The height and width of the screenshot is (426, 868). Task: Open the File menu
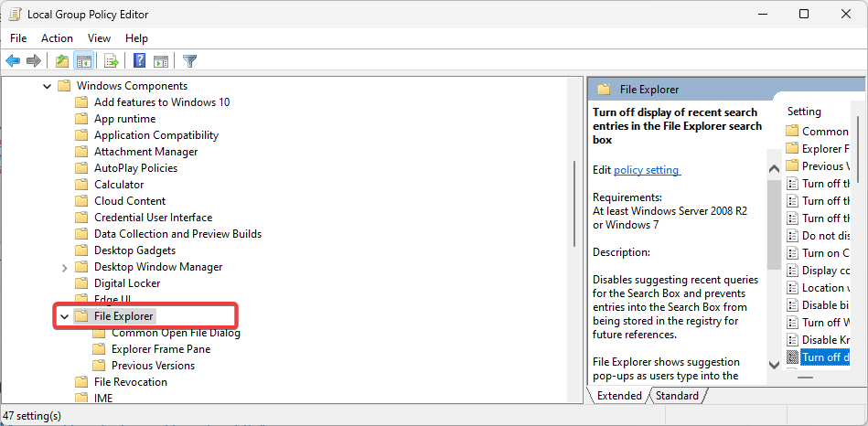coord(18,38)
